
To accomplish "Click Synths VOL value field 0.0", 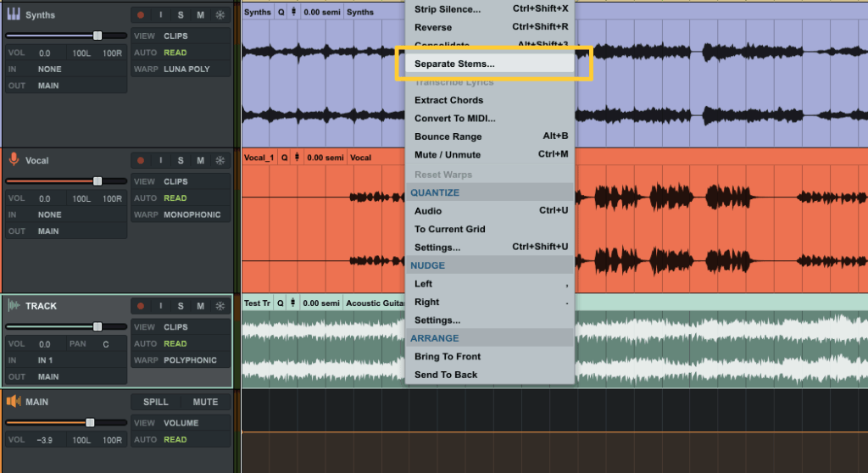I will (45, 53).
